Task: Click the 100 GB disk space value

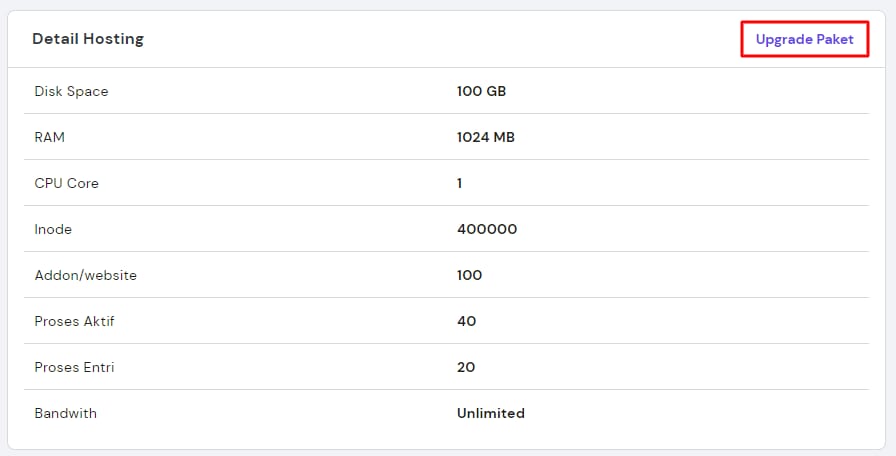Action: [481, 91]
